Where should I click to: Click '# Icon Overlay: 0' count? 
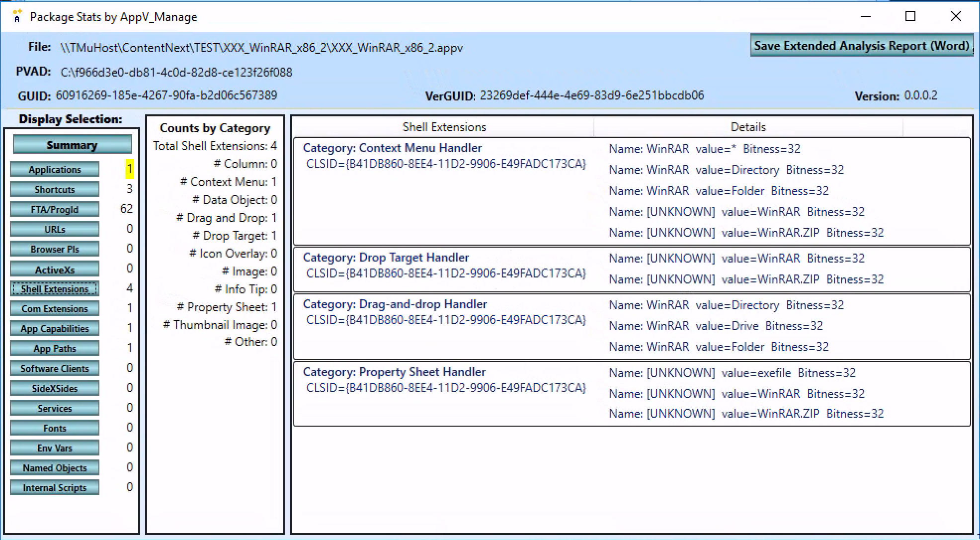(x=233, y=254)
